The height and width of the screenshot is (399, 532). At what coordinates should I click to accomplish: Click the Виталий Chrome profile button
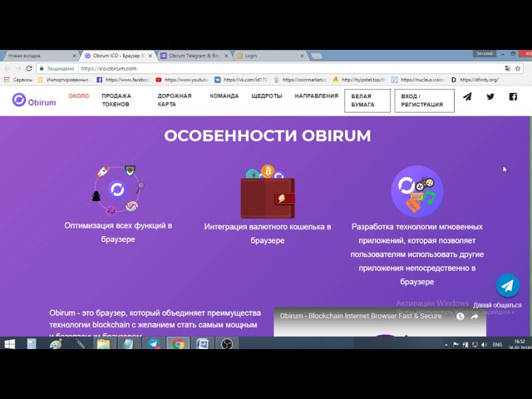(x=484, y=53)
